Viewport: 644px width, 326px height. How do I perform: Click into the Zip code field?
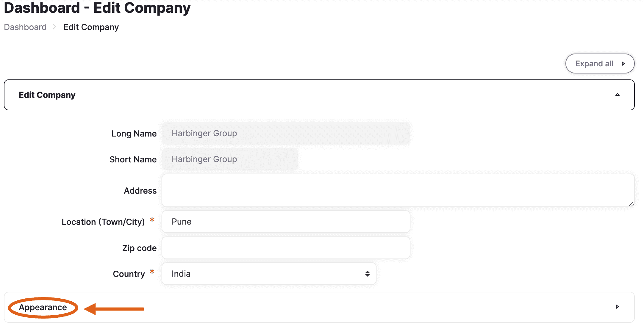(x=286, y=248)
